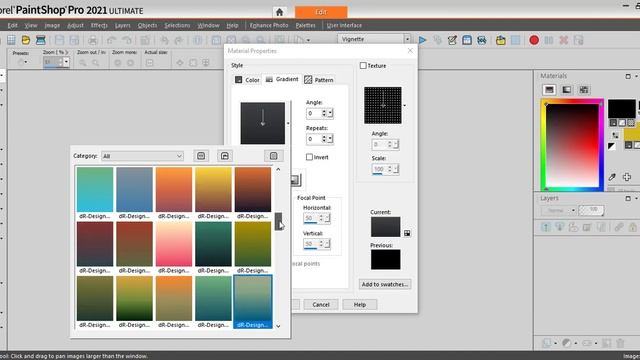Open the Home tab icon
Viewport: 640px width, 360px height.
[x=279, y=12]
